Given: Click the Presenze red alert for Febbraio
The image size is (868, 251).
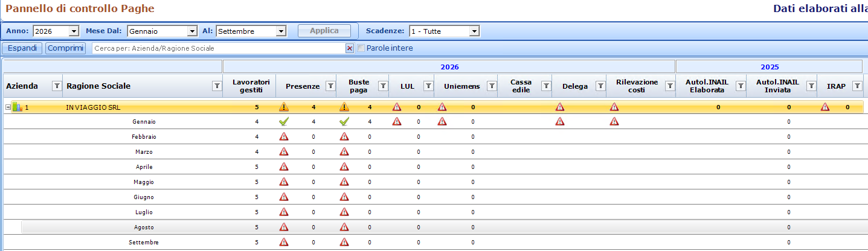Looking at the screenshot, I should click(x=284, y=136).
